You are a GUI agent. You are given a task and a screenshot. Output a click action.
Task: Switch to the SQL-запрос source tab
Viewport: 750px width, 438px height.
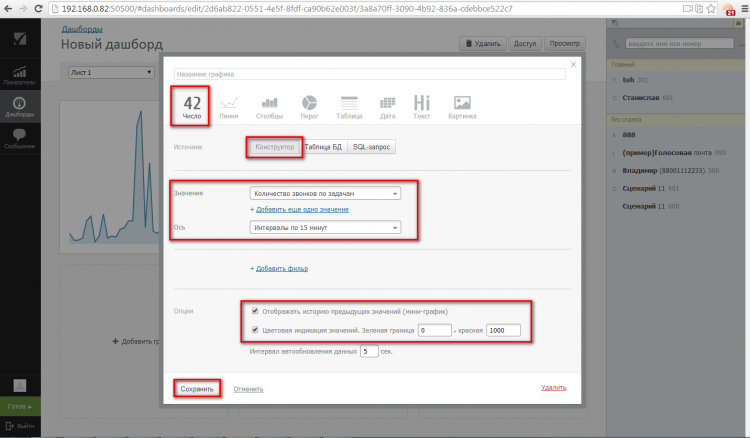(372, 147)
